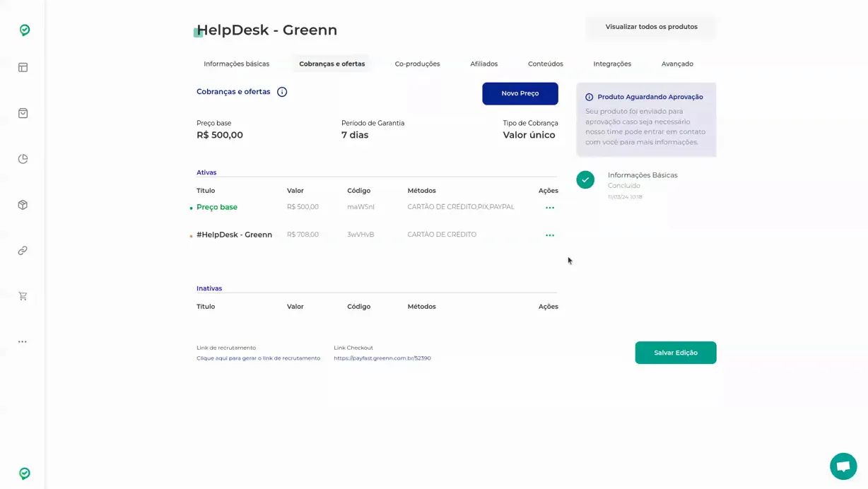
Task: Click the Greenn logo at sidebar top
Action: click(25, 30)
